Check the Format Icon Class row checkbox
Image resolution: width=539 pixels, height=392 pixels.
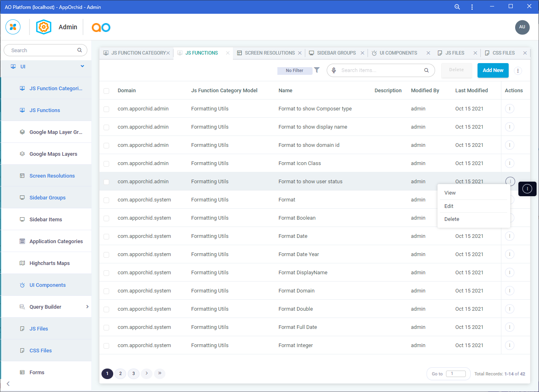point(106,164)
